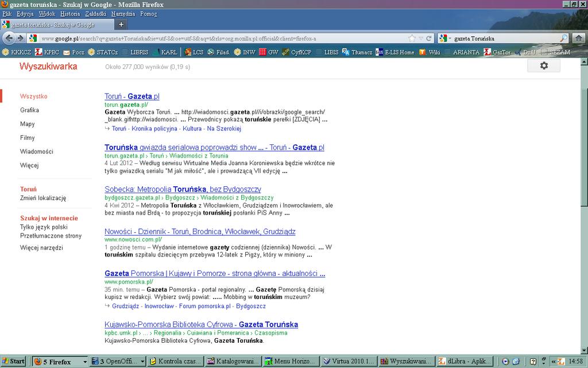
Task: Open the Filad. bookmark
Action: [218, 52]
